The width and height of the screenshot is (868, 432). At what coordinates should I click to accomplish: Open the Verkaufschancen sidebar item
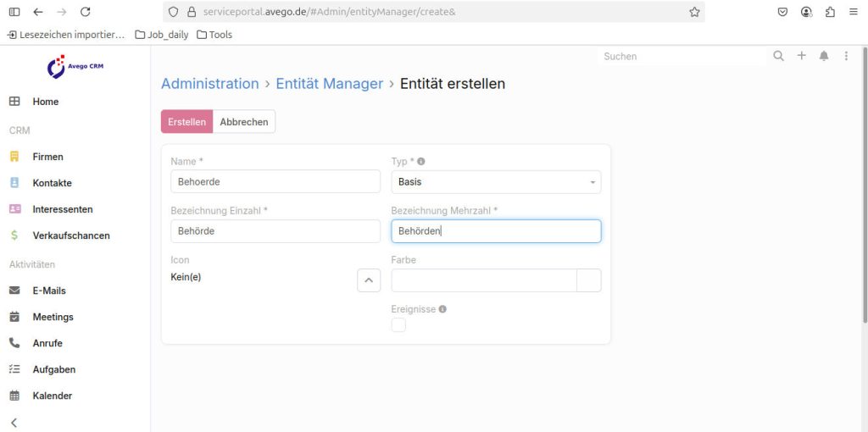coord(71,235)
